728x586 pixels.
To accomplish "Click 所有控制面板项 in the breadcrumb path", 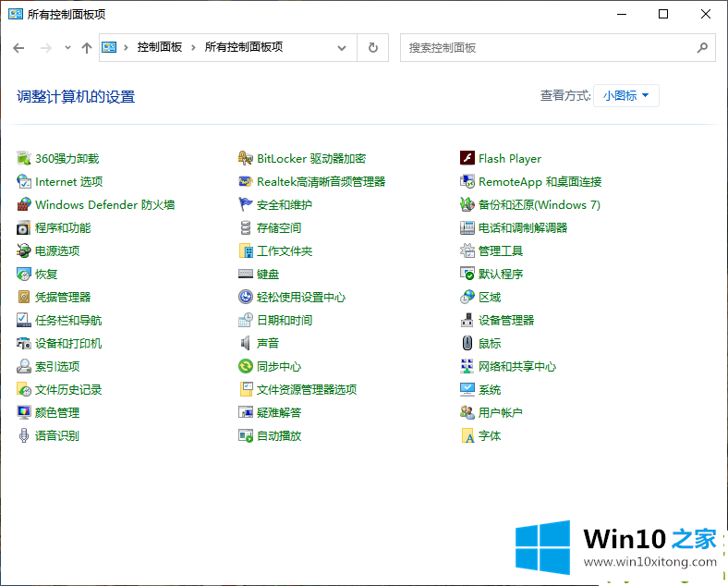I will tap(244, 47).
